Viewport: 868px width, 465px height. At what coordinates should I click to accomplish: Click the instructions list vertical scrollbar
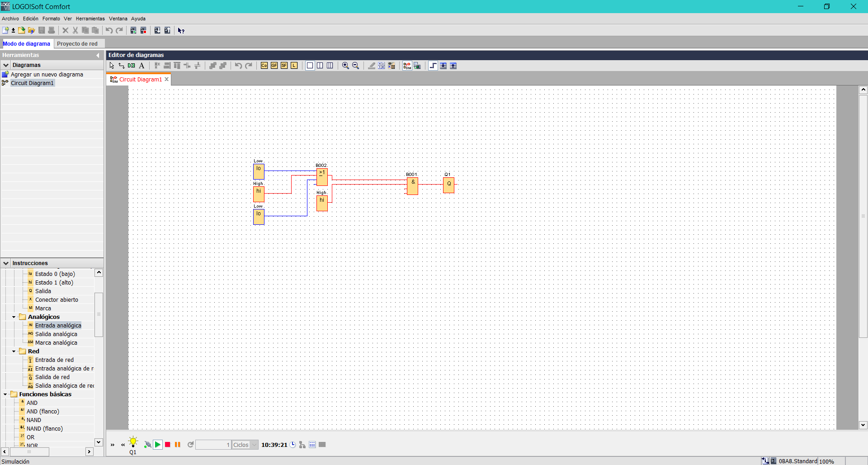click(x=99, y=315)
